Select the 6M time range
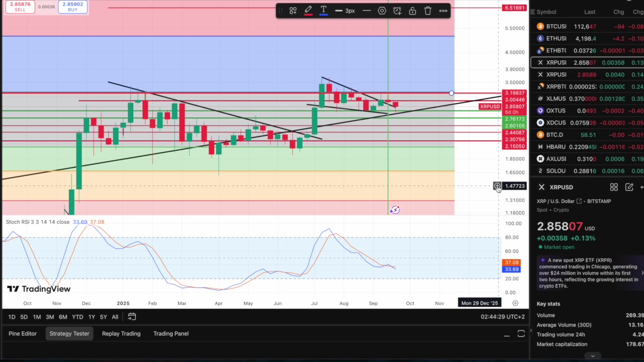 point(63,317)
